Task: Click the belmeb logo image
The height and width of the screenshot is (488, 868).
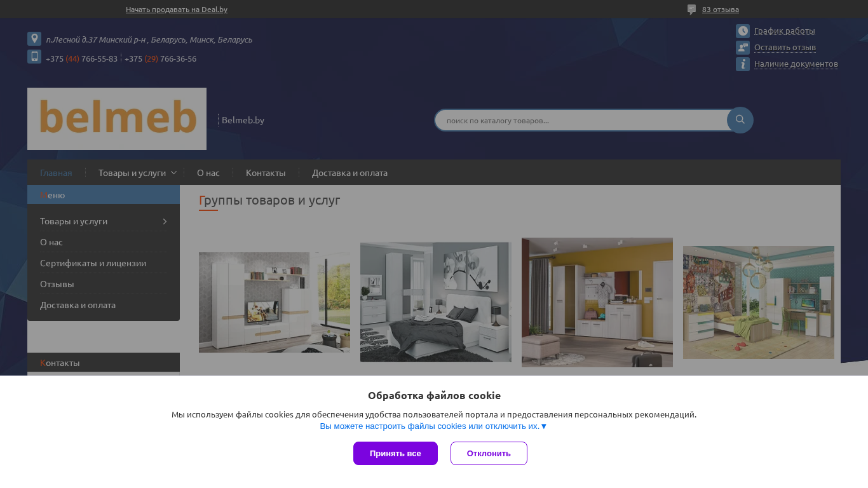Action: point(117,119)
